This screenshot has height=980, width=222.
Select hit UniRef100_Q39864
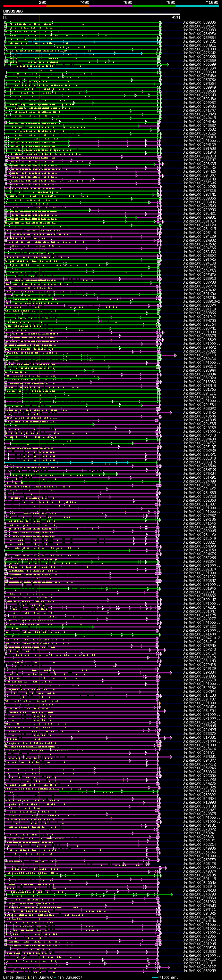[x=199, y=38]
